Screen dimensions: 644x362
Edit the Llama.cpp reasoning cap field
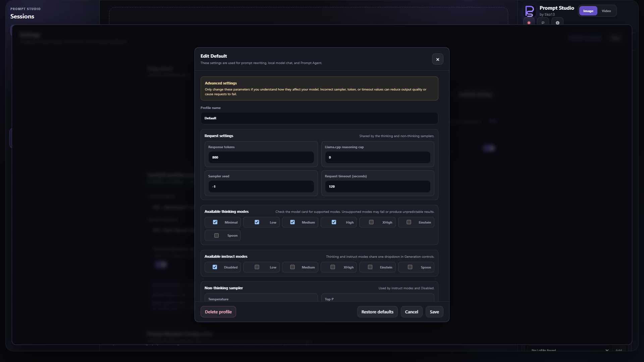pos(378,157)
